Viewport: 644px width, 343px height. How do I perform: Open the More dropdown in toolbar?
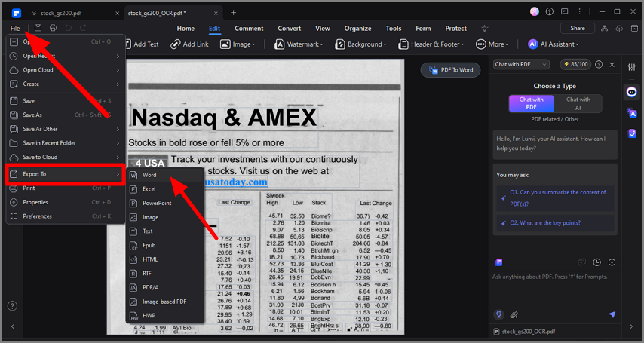[x=492, y=44]
